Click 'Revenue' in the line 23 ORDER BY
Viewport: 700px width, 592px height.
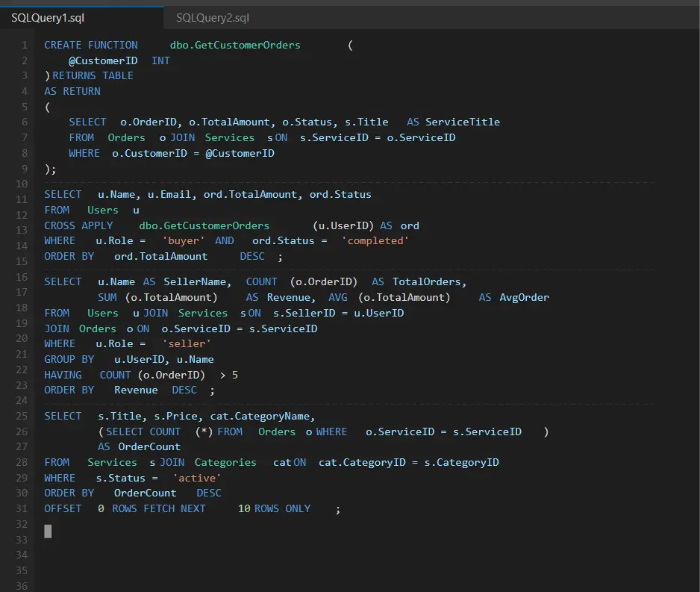(x=136, y=390)
